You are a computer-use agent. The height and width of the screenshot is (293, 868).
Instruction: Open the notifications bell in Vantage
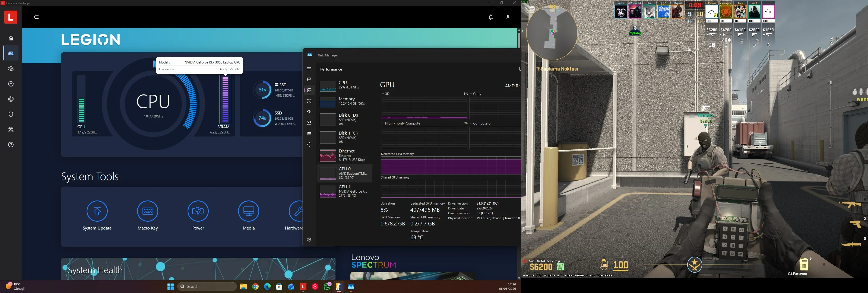coord(491,17)
